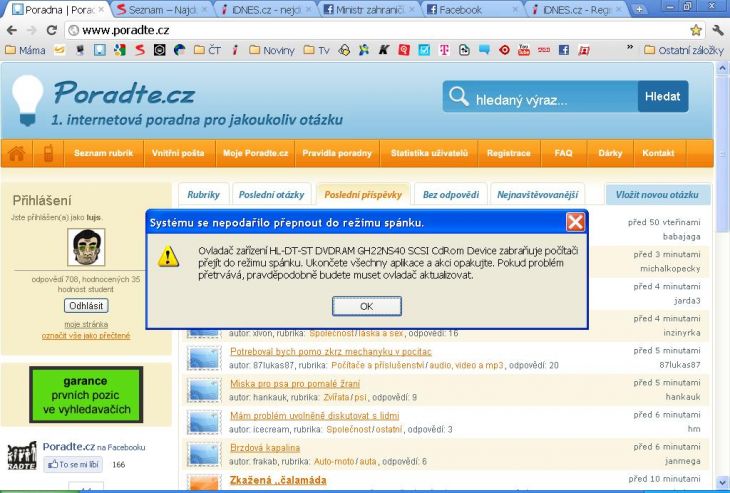Open the black K bookmark icon
730x493 pixels.
pos(384,50)
